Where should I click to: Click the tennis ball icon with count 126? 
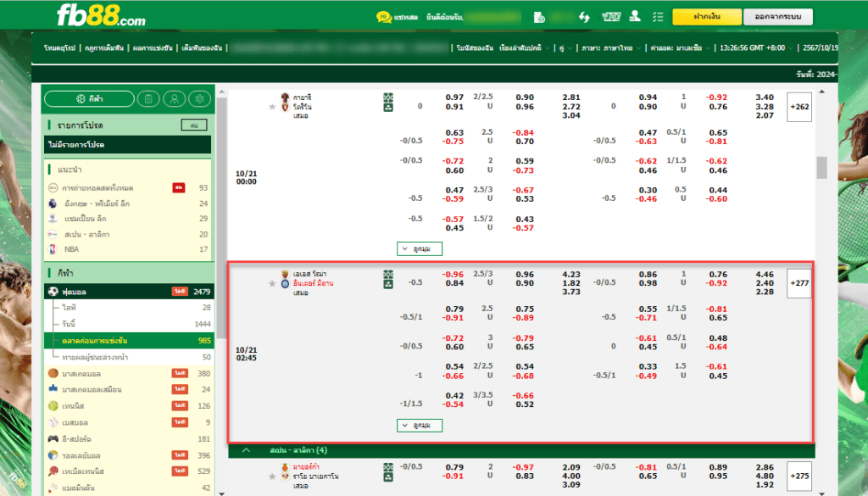click(x=53, y=406)
